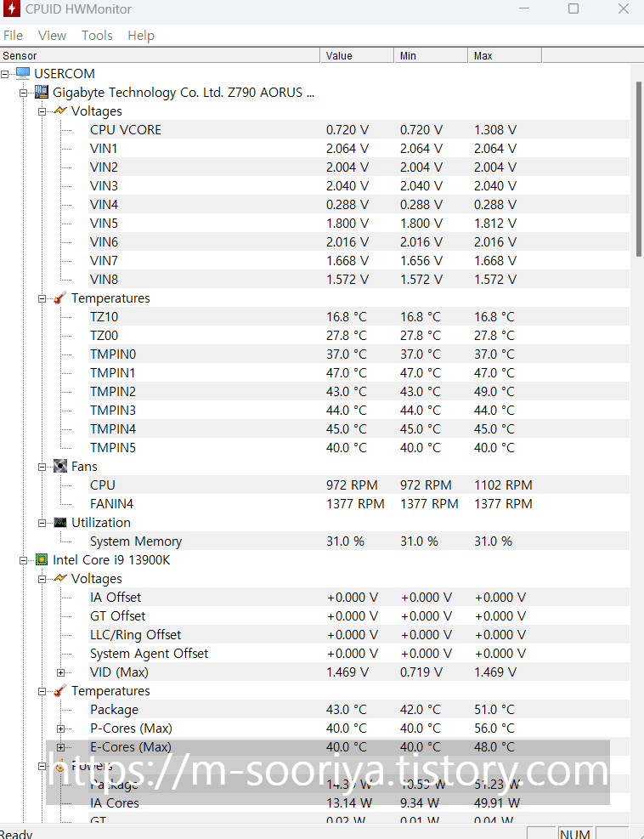Select the VIN5 voltage row
The height and width of the screenshot is (839, 644).
359,223
